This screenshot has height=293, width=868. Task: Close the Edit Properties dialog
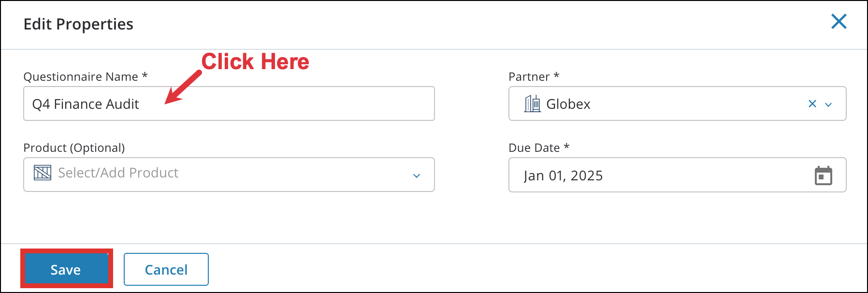click(x=839, y=21)
